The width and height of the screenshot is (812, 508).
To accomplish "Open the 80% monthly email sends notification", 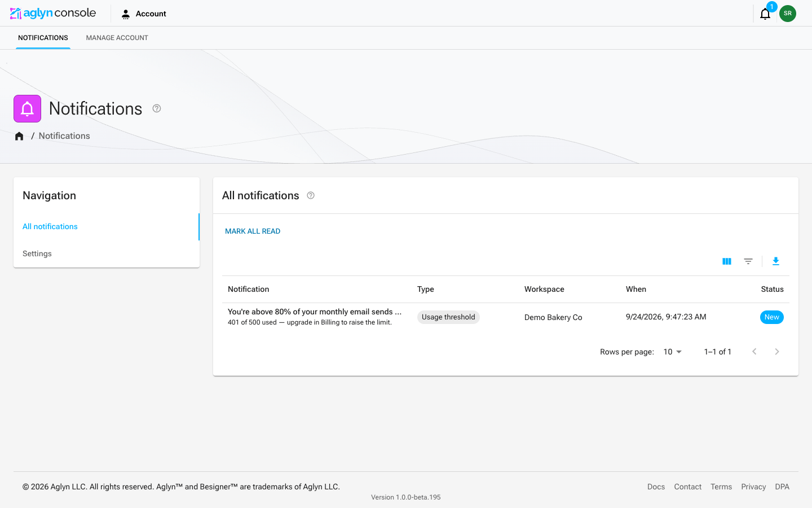I will click(x=315, y=312).
